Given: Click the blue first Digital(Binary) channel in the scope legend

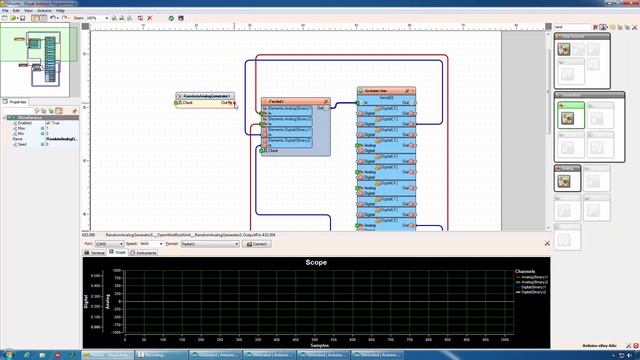Looking at the screenshot, I should [x=531, y=287].
